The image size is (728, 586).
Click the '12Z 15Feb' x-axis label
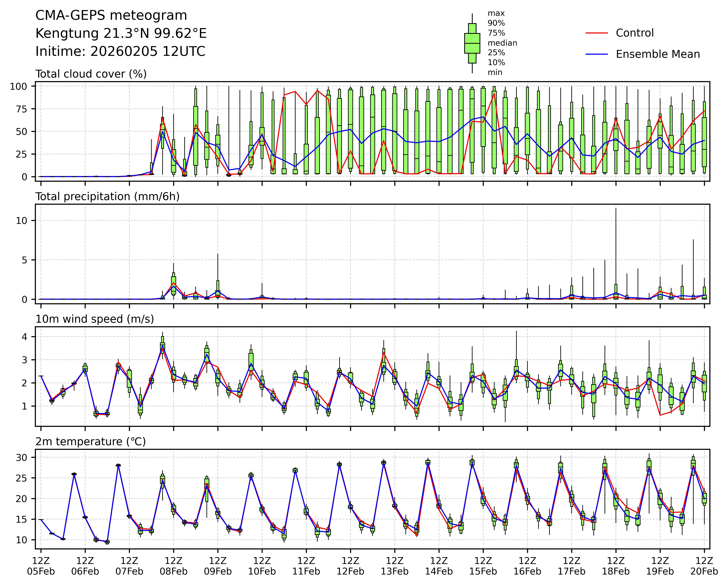click(483, 566)
